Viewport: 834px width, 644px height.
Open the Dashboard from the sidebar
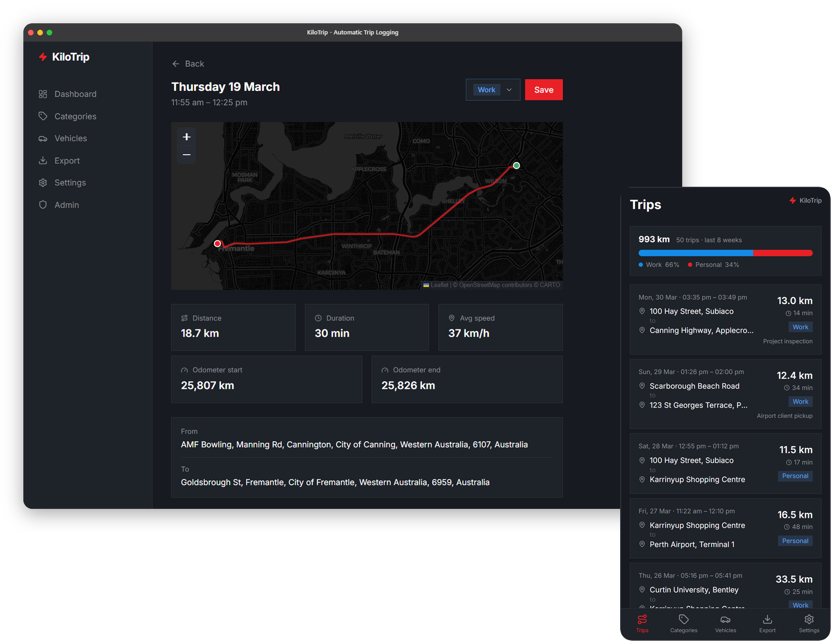[x=75, y=94]
